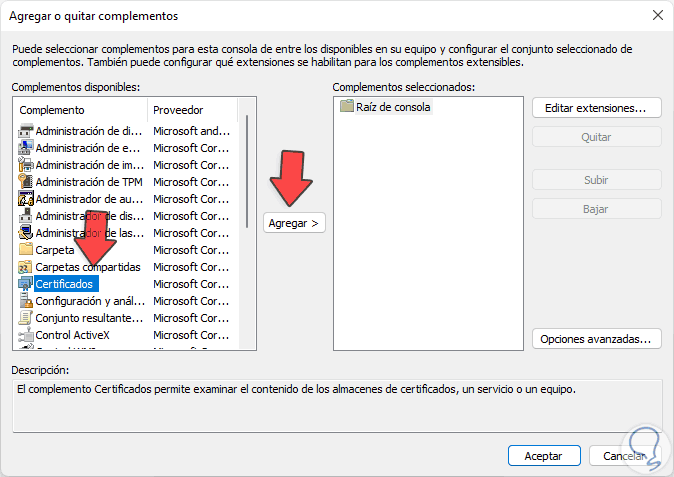Image resolution: width=674 pixels, height=477 pixels.
Task: Select the Conjunto resultante icon
Action: (x=26, y=318)
